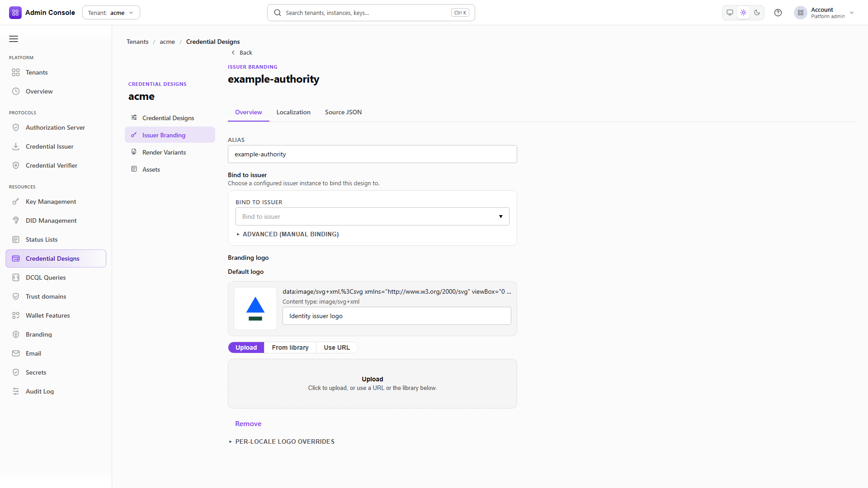
Task: Click the Credential Issuer download icon
Action: 16,146
